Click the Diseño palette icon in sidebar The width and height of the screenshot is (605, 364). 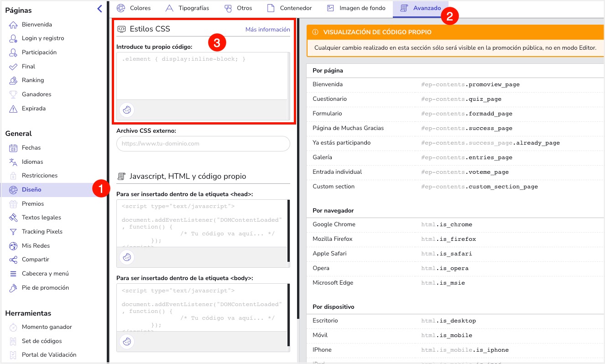[x=13, y=190]
